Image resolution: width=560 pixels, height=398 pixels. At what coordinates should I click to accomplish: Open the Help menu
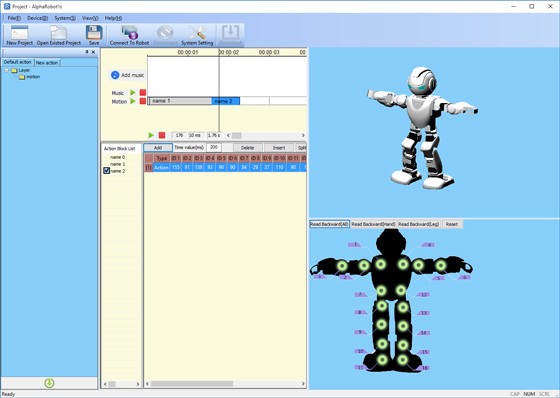point(113,18)
